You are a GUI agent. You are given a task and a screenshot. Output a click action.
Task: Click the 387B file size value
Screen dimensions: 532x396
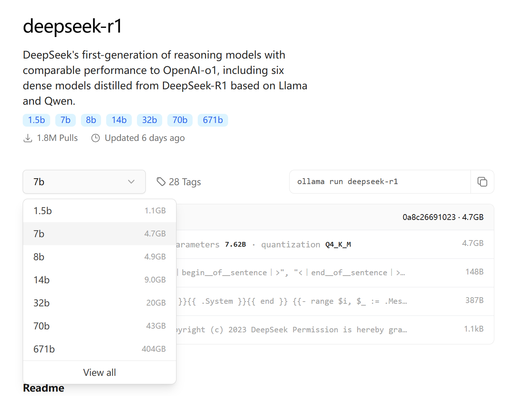pos(474,300)
